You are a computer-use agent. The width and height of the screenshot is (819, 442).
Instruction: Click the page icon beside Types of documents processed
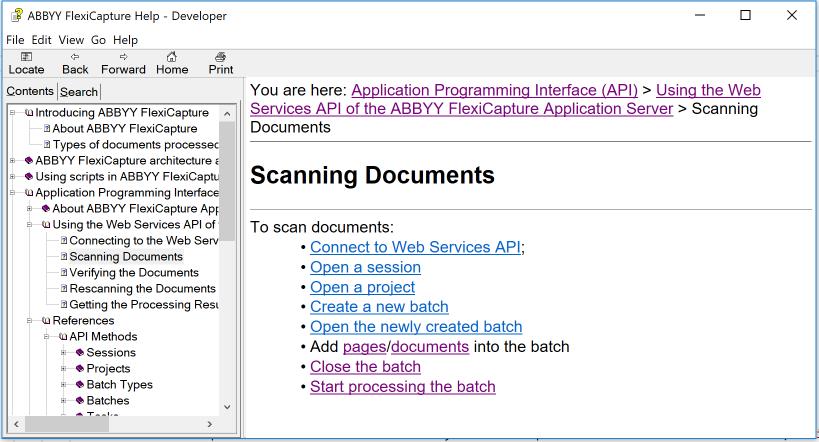[47, 144]
